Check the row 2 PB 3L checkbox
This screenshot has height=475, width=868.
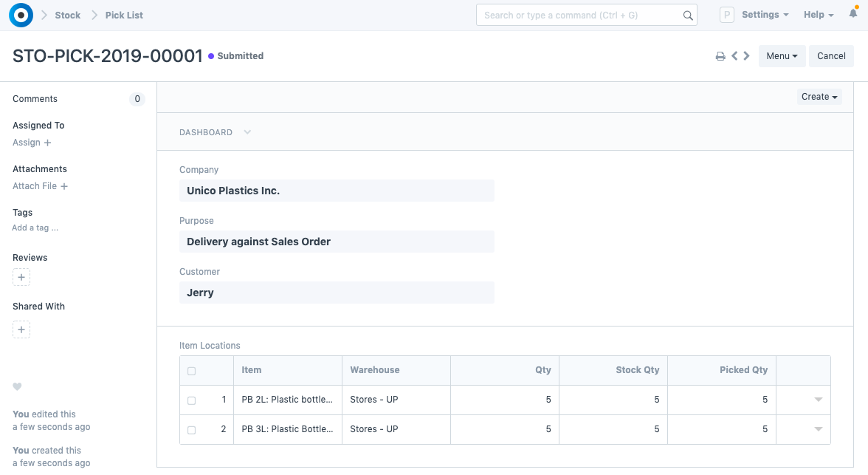pyautogui.click(x=192, y=430)
